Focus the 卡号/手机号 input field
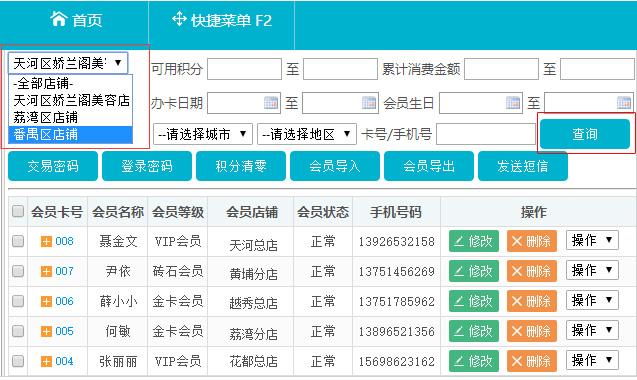The width and height of the screenshot is (637, 380). point(486,134)
